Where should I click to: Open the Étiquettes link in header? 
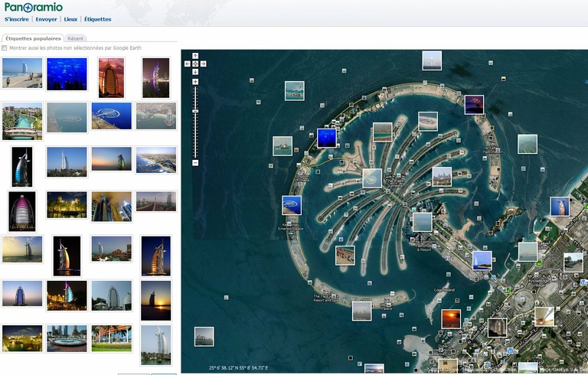tap(97, 19)
